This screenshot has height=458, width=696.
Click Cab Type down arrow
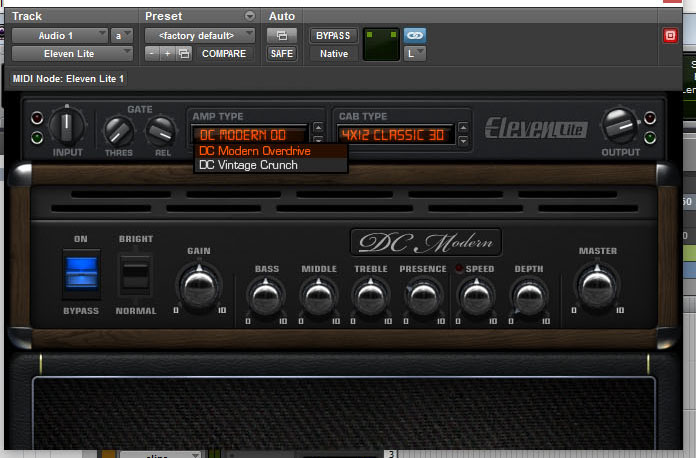[463, 141]
